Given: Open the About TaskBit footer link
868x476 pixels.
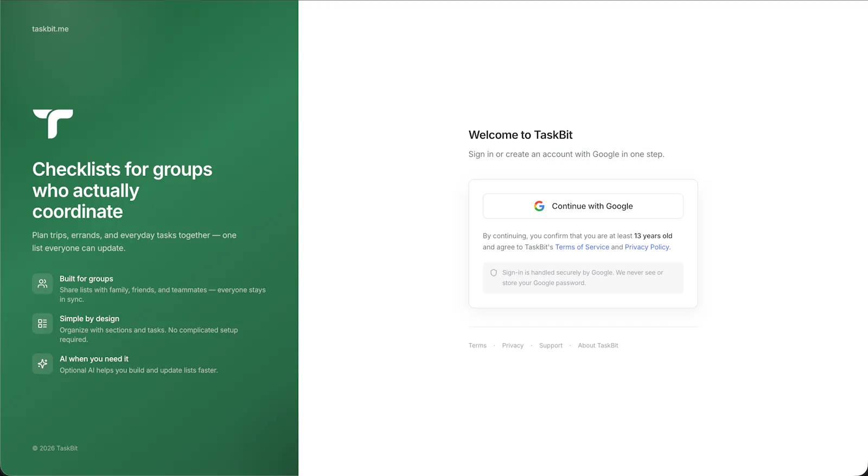Looking at the screenshot, I should (x=598, y=346).
